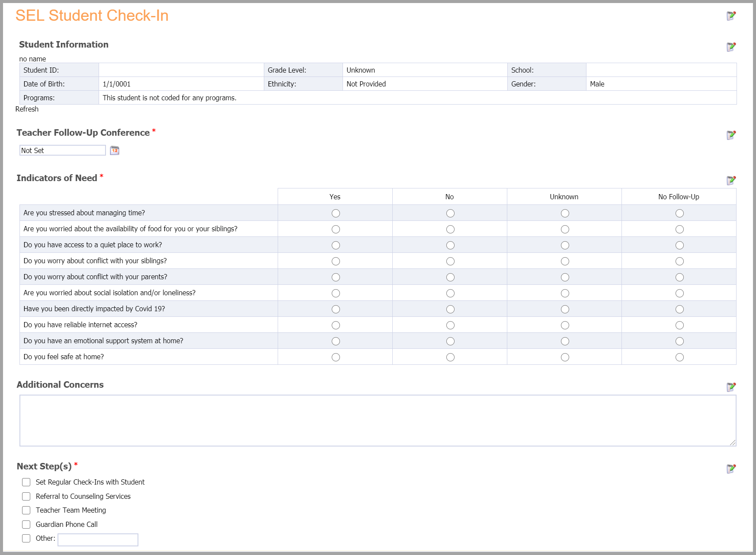Image resolution: width=756 pixels, height=555 pixels.
Task: Select Yes for feel safe at home
Action: click(x=336, y=357)
